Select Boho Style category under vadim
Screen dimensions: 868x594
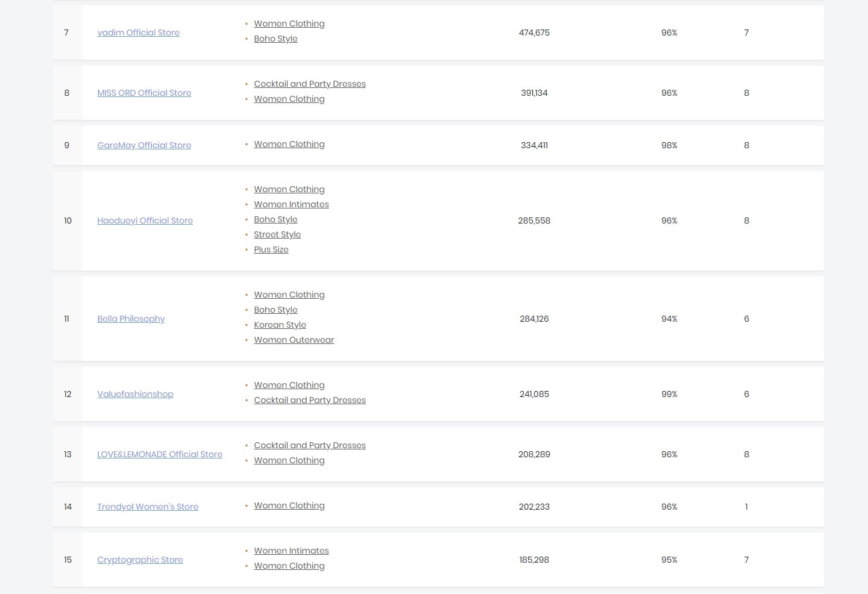(x=275, y=39)
